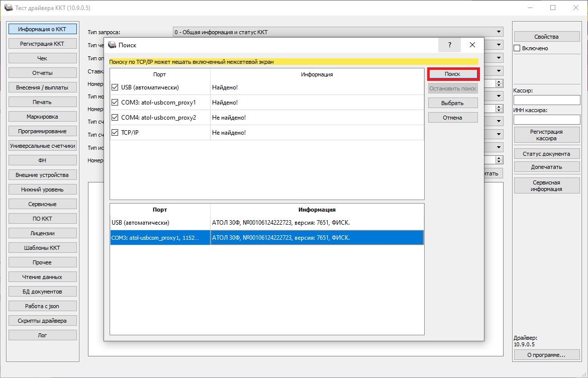Click the Кассир input field
The image size is (588, 378).
pos(546,100)
